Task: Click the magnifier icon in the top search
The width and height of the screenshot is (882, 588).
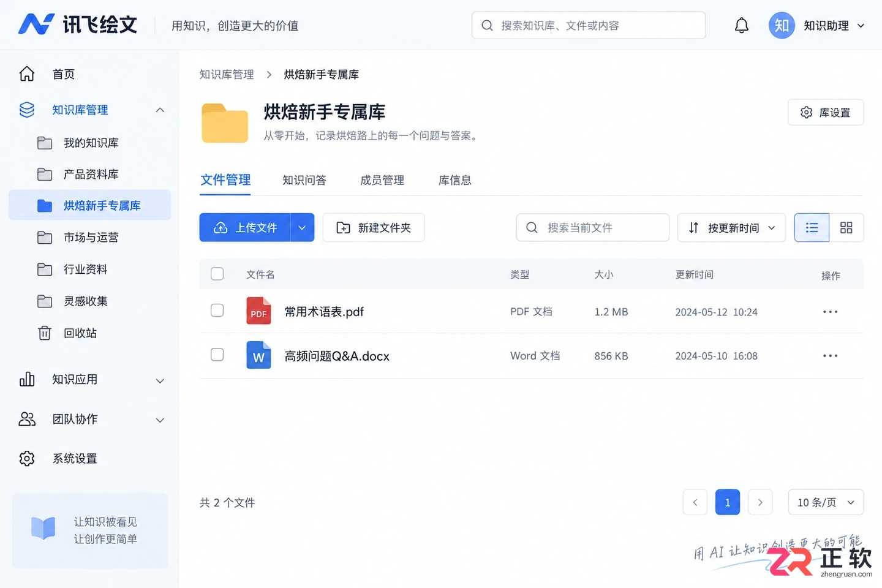Action: click(488, 25)
